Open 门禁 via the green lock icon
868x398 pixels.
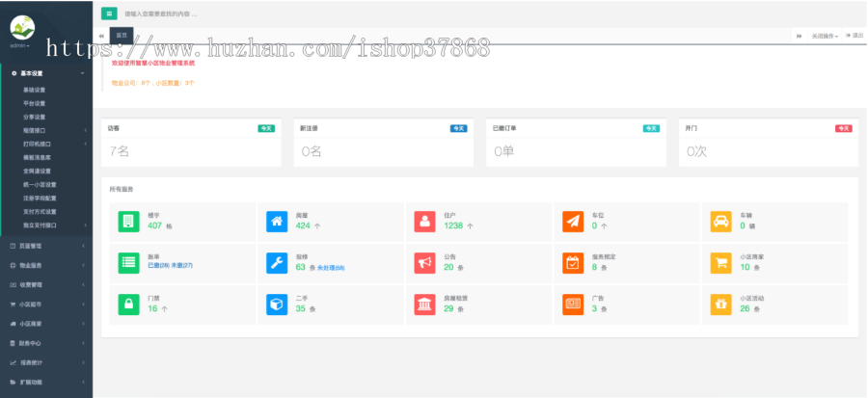pyautogui.click(x=128, y=305)
